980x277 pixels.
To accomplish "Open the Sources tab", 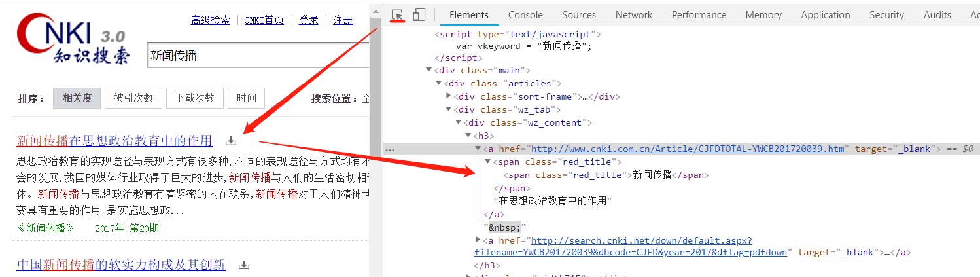I will [x=579, y=14].
